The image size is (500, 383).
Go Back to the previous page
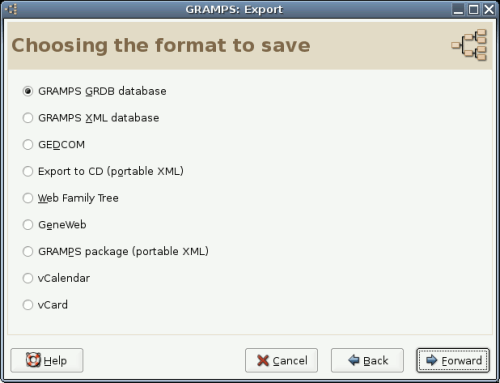click(x=367, y=360)
